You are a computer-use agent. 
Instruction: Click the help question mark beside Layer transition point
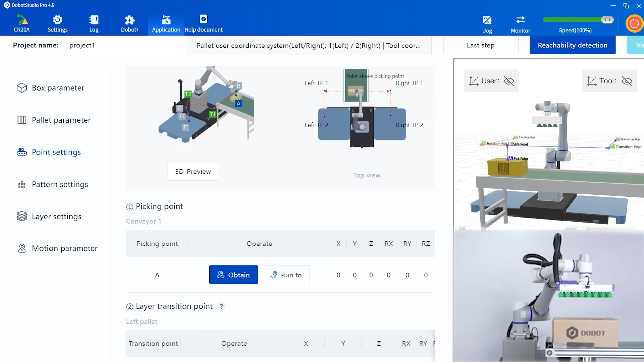(x=221, y=306)
